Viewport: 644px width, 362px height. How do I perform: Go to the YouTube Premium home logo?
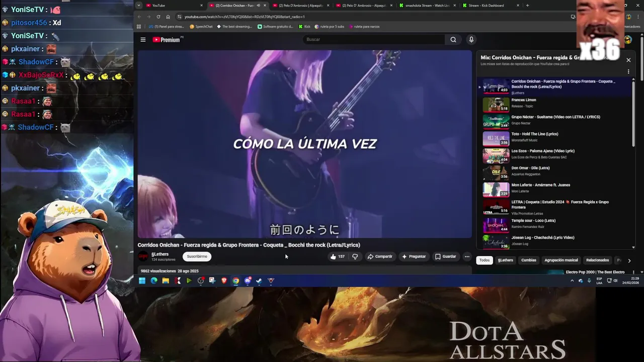pos(167,40)
